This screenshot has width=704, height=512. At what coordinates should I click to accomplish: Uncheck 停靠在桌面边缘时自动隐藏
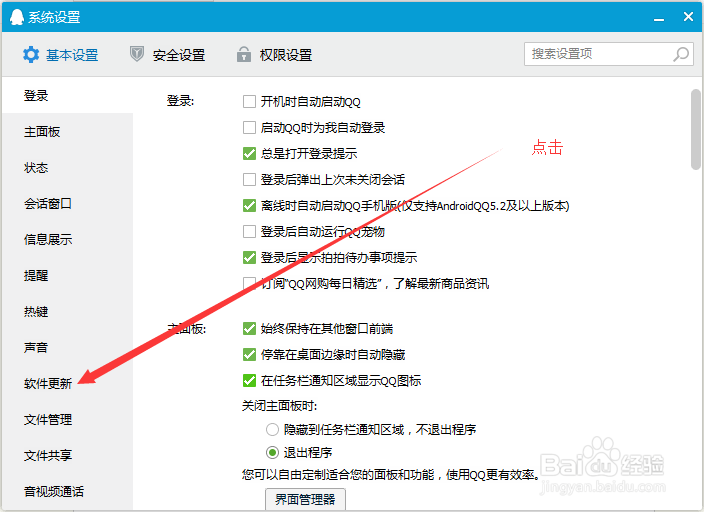249,355
